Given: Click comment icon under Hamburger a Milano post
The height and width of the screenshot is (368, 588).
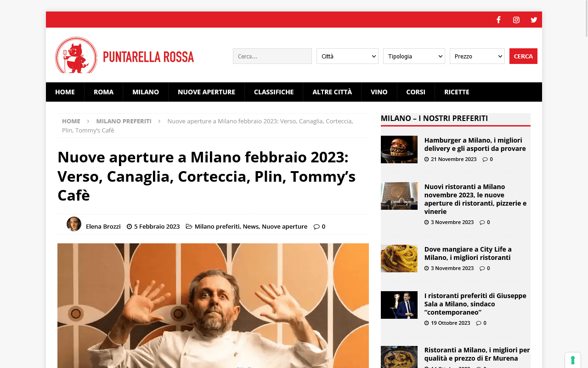Looking at the screenshot, I should point(485,159).
